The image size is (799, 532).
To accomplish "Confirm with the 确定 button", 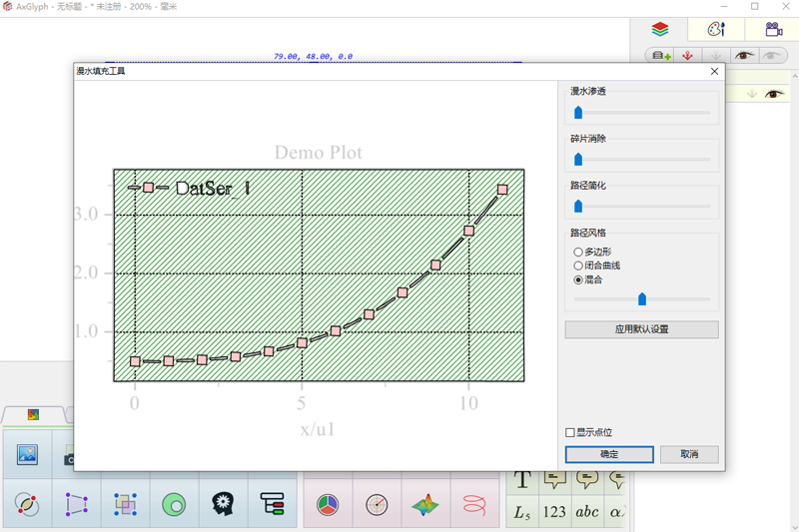I will point(609,454).
